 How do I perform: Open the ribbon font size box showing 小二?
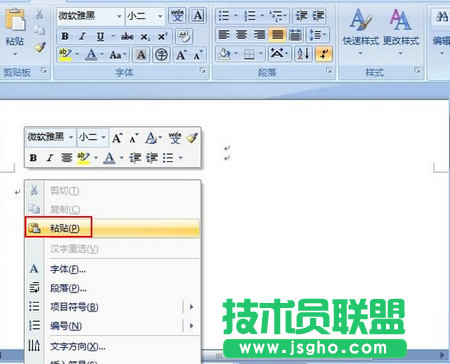click(x=145, y=16)
